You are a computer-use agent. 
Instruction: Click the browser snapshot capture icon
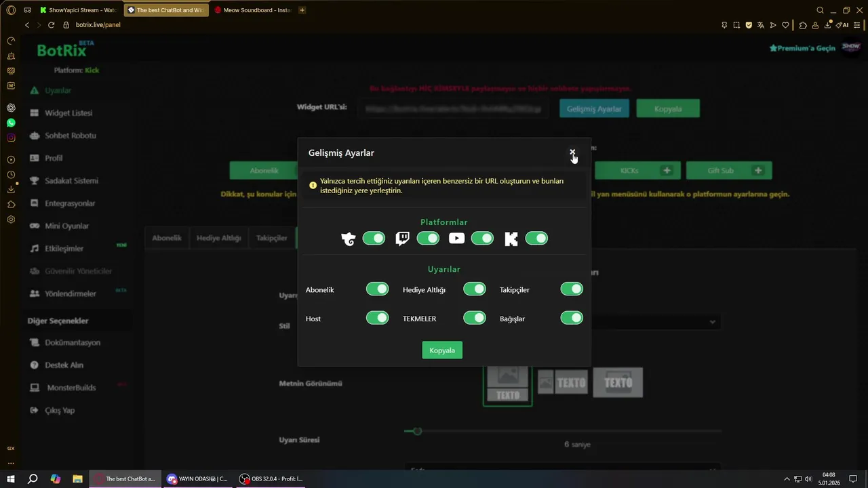click(x=736, y=25)
